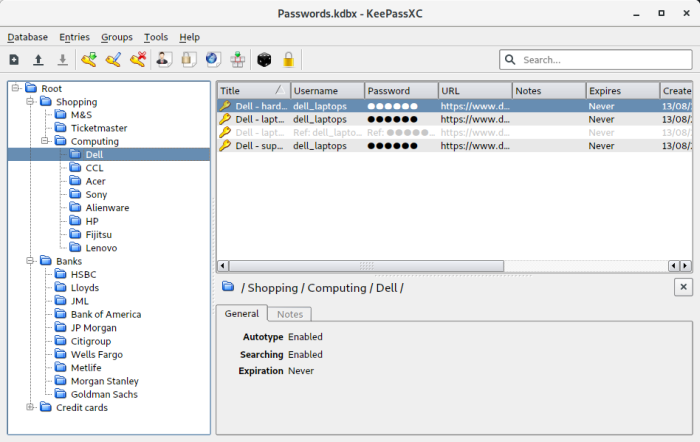
Task: Add a new entry with the key-plus icon
Action: click(89, 59)
